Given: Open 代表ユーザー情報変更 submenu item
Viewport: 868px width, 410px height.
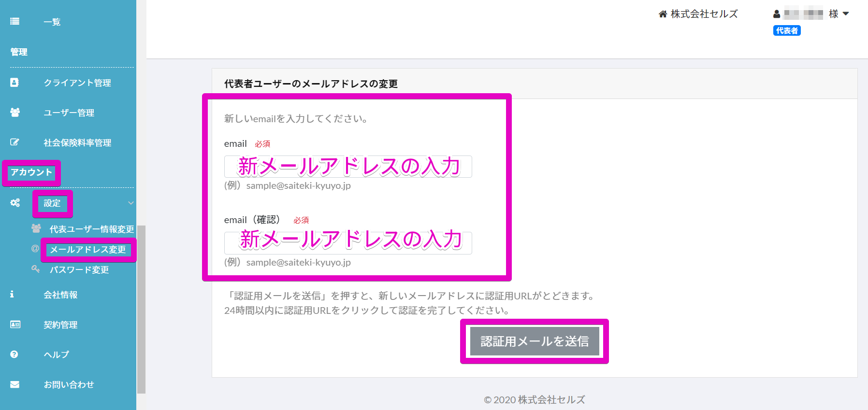Looking at the screenshot, I should click(x=92, y=229).
